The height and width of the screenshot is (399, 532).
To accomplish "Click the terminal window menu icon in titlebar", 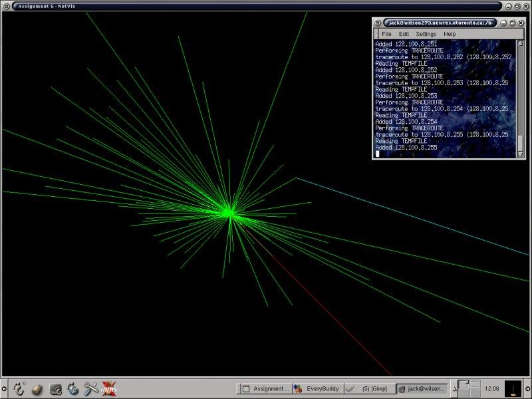I will pos(378,23).
